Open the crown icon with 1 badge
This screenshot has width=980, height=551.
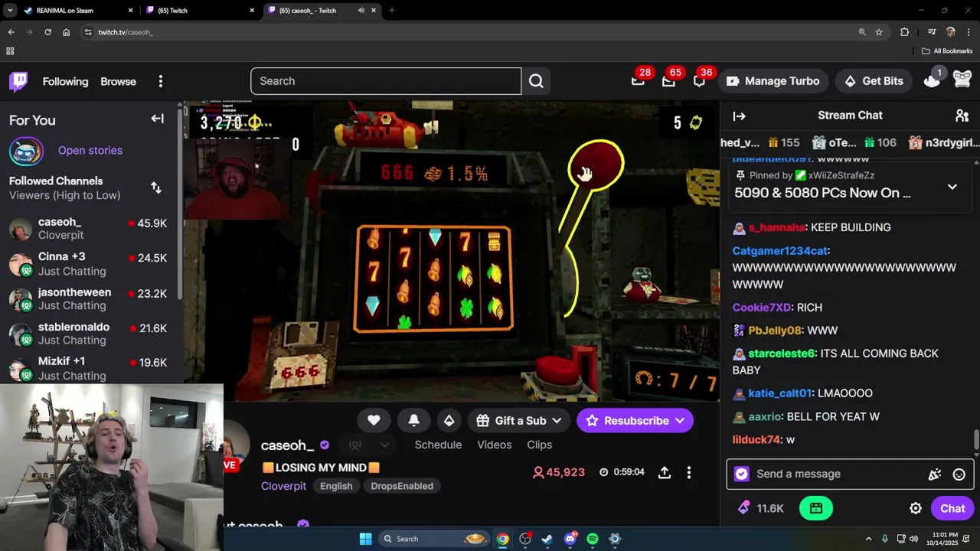click(932, 80)
